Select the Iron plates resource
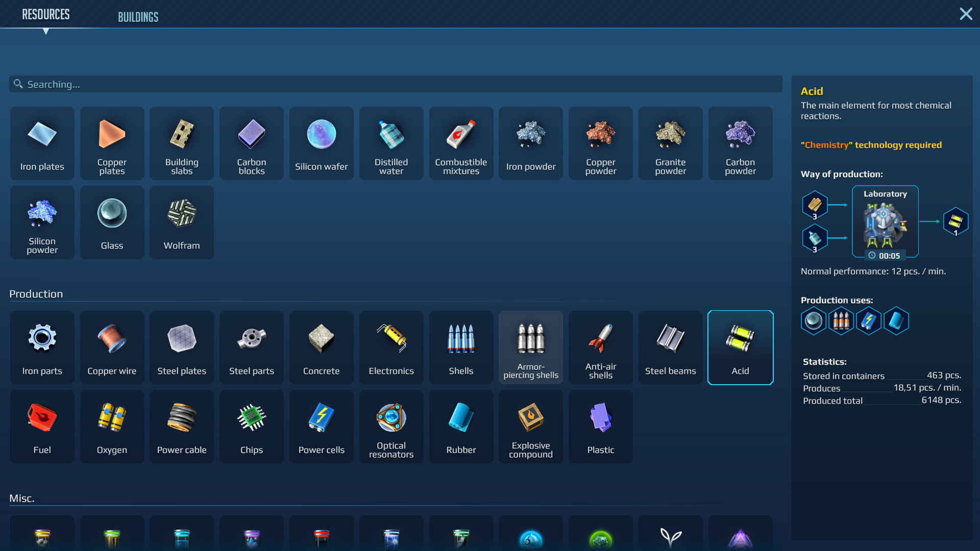This screenshot has height=551, width=980. click(x=42, y=143)
